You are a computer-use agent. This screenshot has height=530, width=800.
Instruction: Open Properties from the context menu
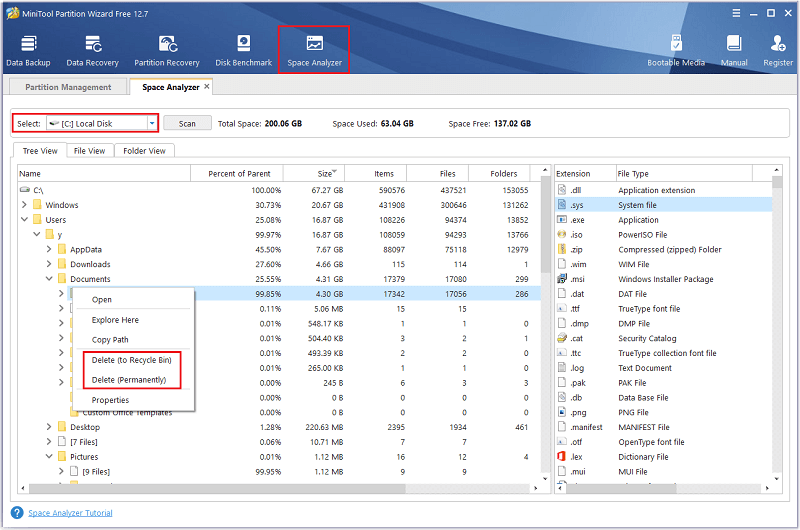click(133, 400)
